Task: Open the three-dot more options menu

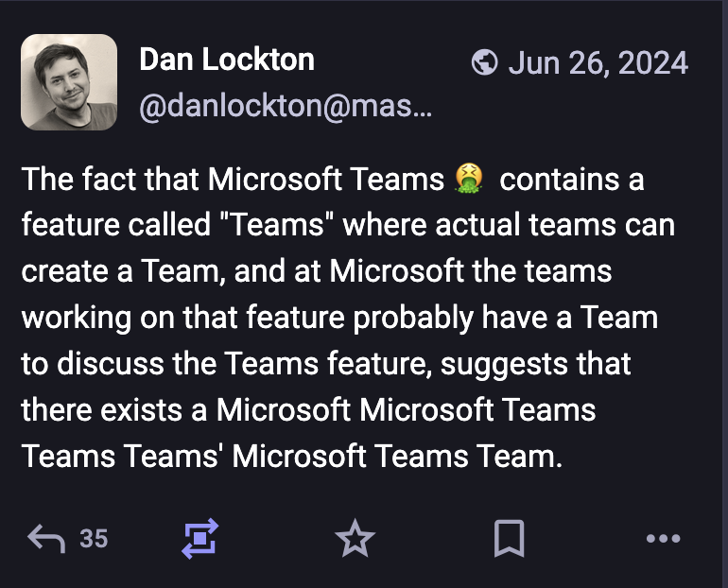Action: coord(664,538)
